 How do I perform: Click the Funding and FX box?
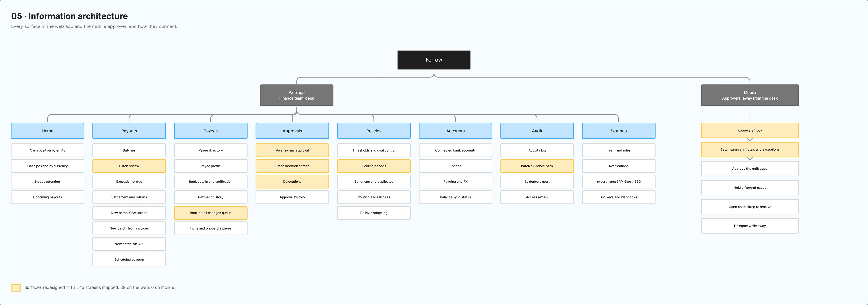point(455,182)
